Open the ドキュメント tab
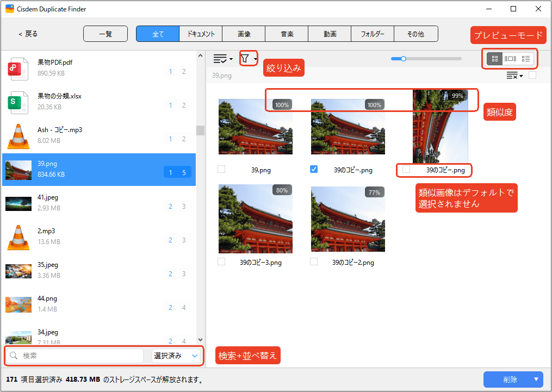This screenshot has height=392, width=552. (201, 34)
